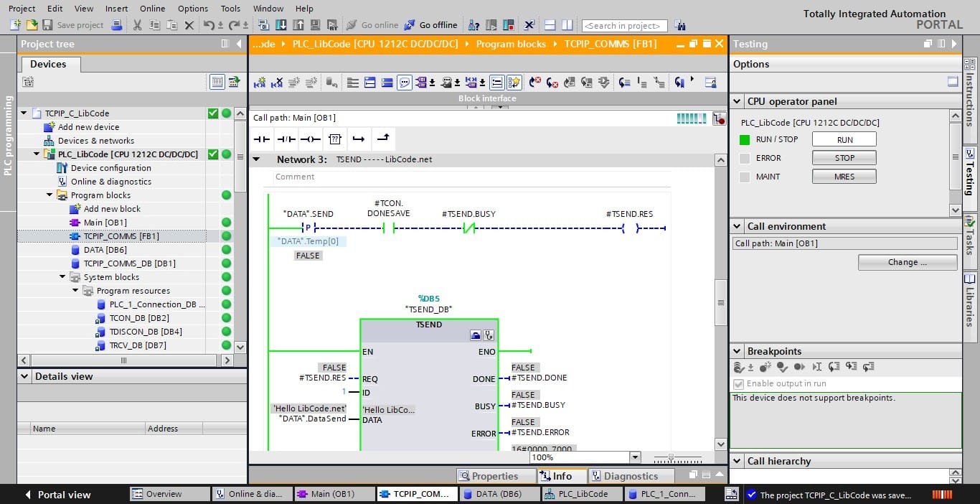Click the Search in project field
Viewport: 980px width, 504px height.
coord(624,26)
